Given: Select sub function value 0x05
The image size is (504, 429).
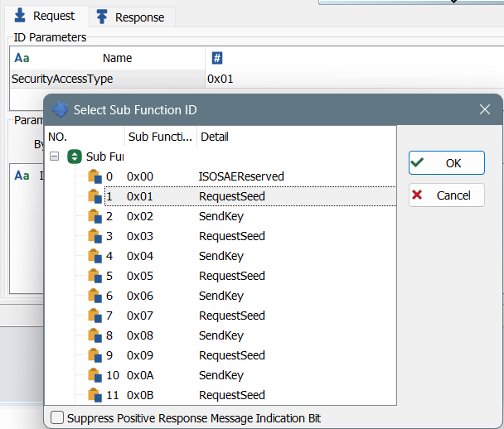Looking at the screenshot, I should coord(140,276).
